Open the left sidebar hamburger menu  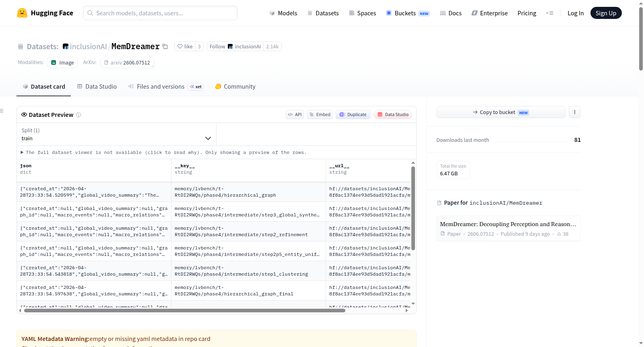pyautogui.click(x=2, y=111)
